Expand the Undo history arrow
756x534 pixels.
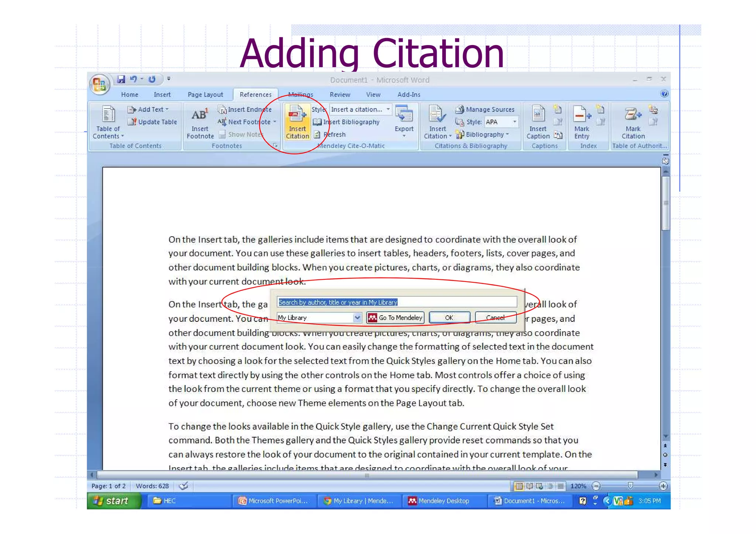142,79
